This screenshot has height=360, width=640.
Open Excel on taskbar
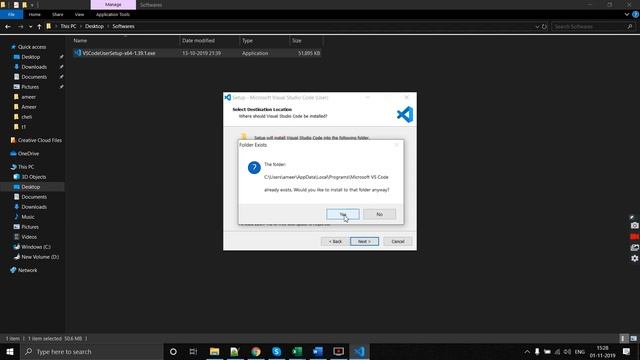(x=297, y=351)
